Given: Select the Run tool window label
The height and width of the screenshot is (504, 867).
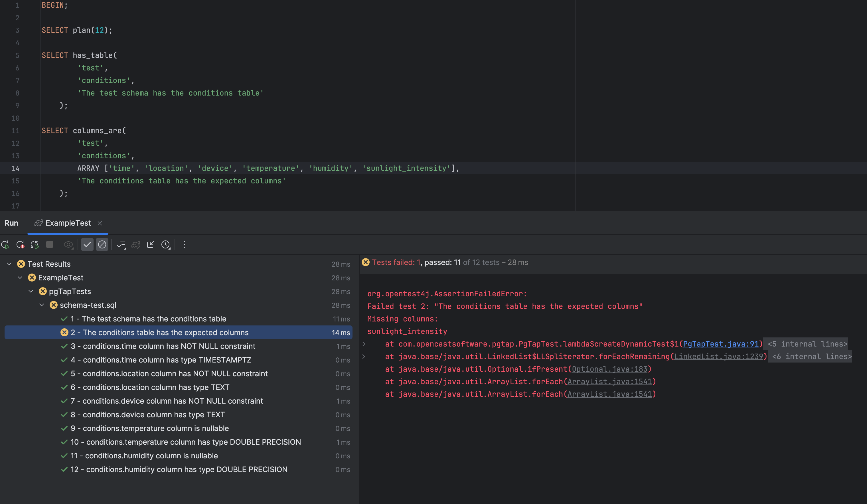Looking at the screenshot, I should [x=11, y=223].
